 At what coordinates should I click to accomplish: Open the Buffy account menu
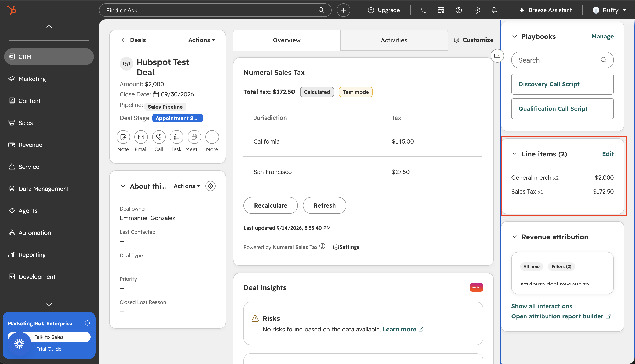click(609, 10)
